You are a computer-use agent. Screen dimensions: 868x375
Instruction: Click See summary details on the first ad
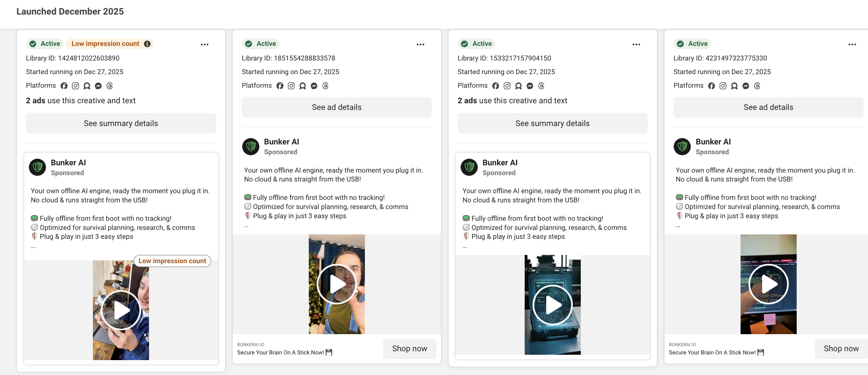click(121, 123)
